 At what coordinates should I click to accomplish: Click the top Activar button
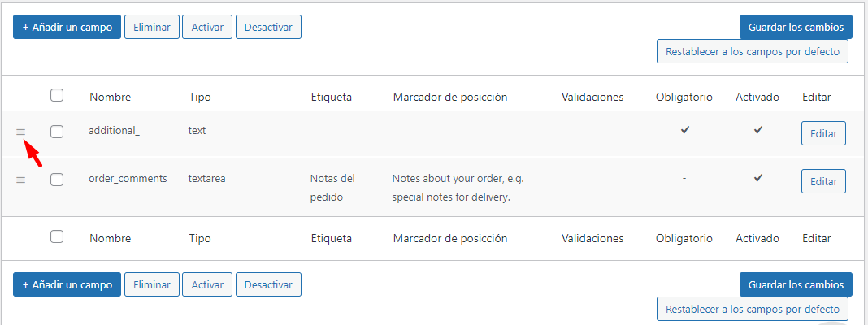click(x=207, y=27)
